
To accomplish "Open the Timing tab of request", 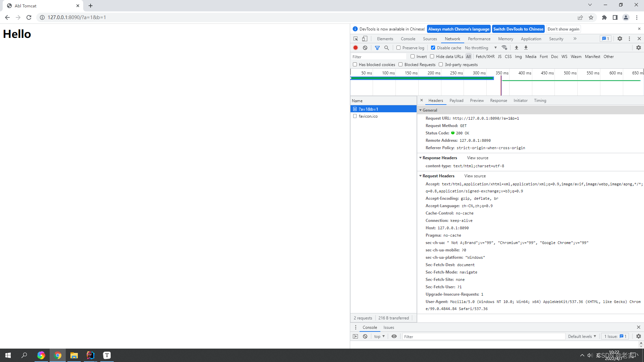I will click(x=540, y=100).
